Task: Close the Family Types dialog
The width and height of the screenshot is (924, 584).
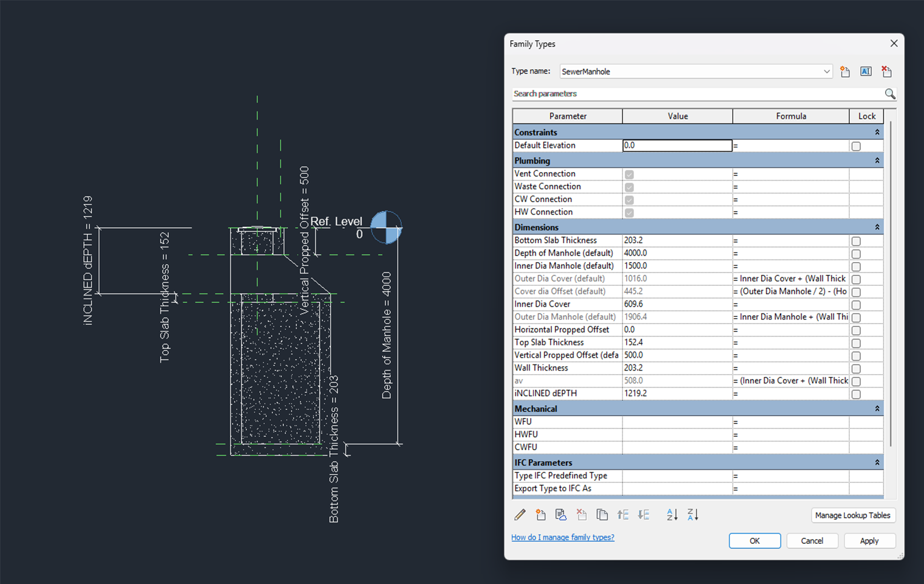Action: point(894,43)
